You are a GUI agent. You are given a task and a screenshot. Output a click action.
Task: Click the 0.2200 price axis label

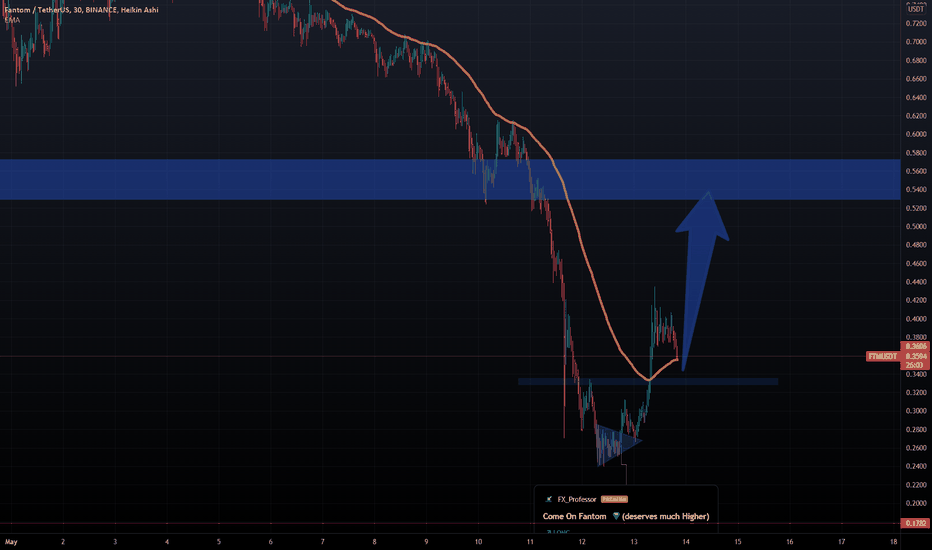tap(916, 485)
